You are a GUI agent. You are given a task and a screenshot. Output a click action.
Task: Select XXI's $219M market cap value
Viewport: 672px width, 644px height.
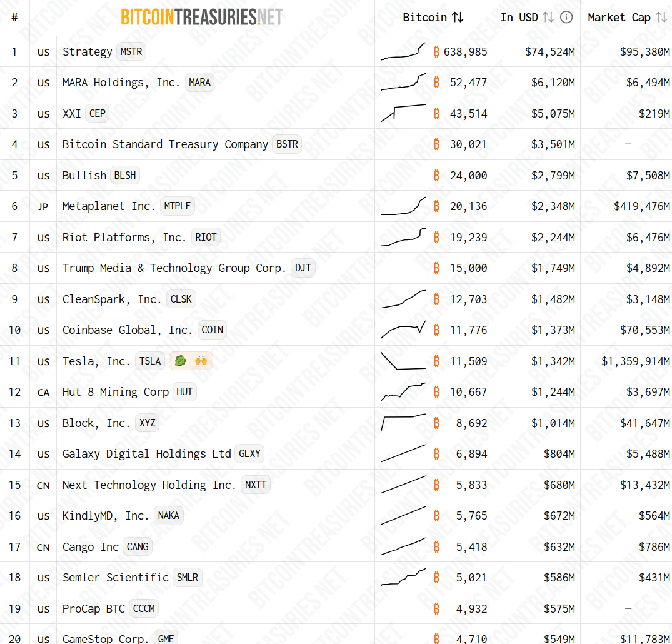(654, 114)
